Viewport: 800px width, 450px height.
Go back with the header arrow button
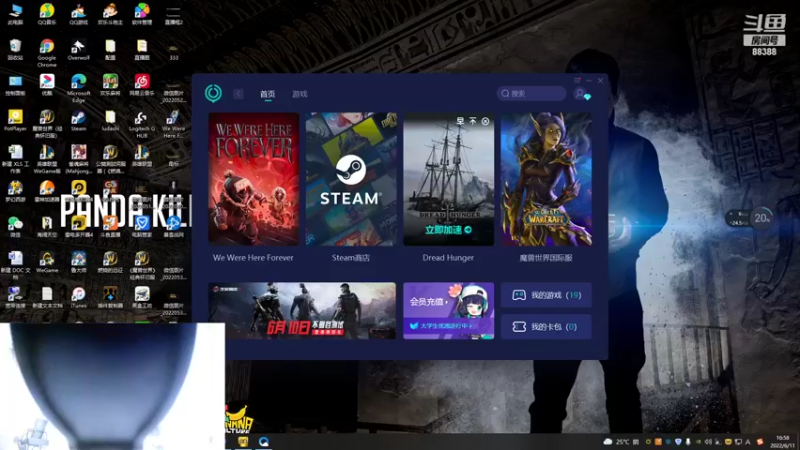tap(238, 94)
